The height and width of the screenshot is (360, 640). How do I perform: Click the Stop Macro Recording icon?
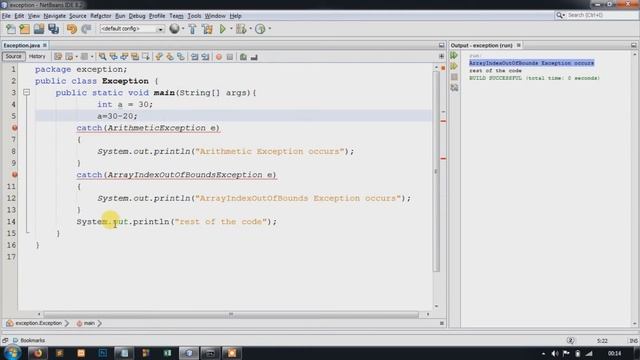point(230,57)
